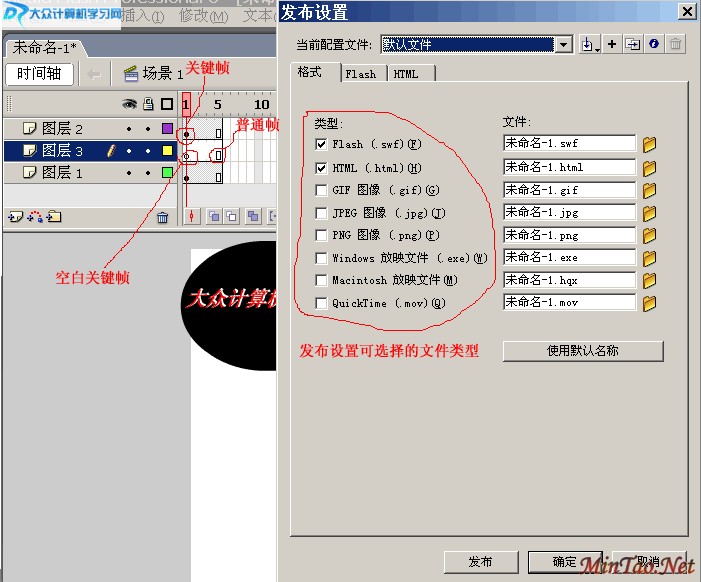Open the current profile dropdown

(563, 45)
